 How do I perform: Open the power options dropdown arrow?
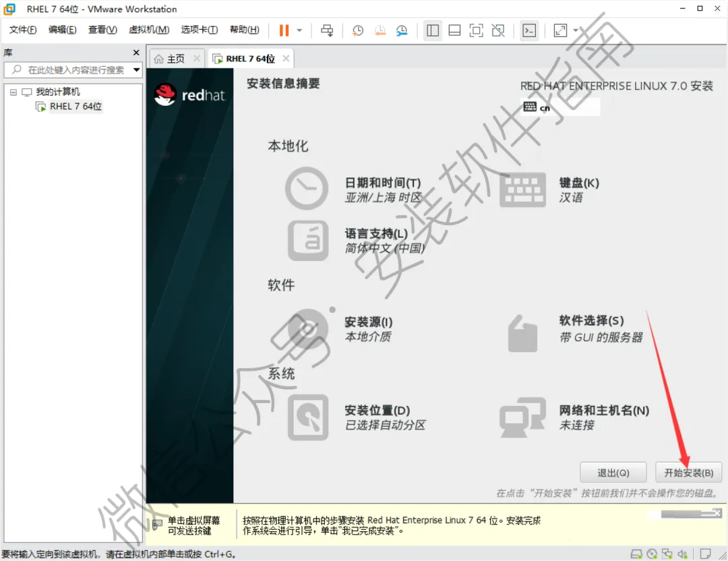pyautogui.click(x=299, y=30)
